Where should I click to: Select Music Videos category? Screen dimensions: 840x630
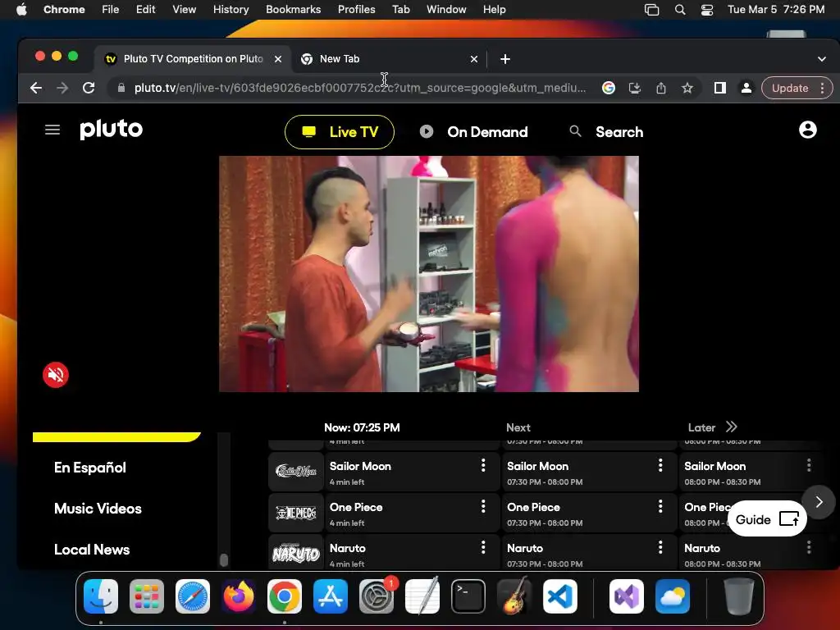tap(98, 509)
